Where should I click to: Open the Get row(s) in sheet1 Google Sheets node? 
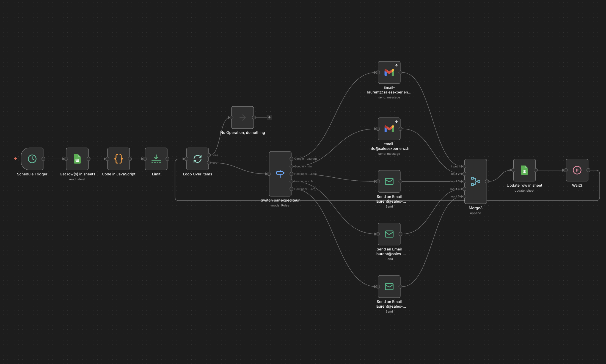point(77,159)
